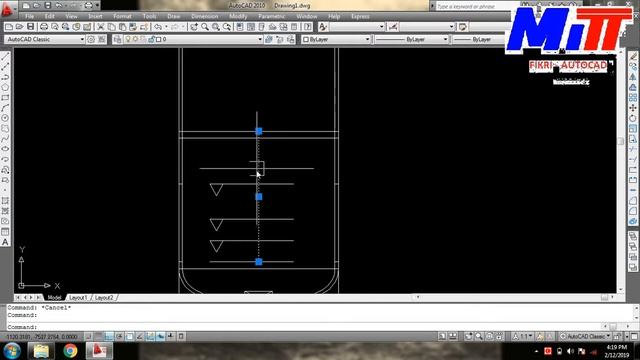
Task: Click in the keyword search field
Action: (x=473, y=6)
